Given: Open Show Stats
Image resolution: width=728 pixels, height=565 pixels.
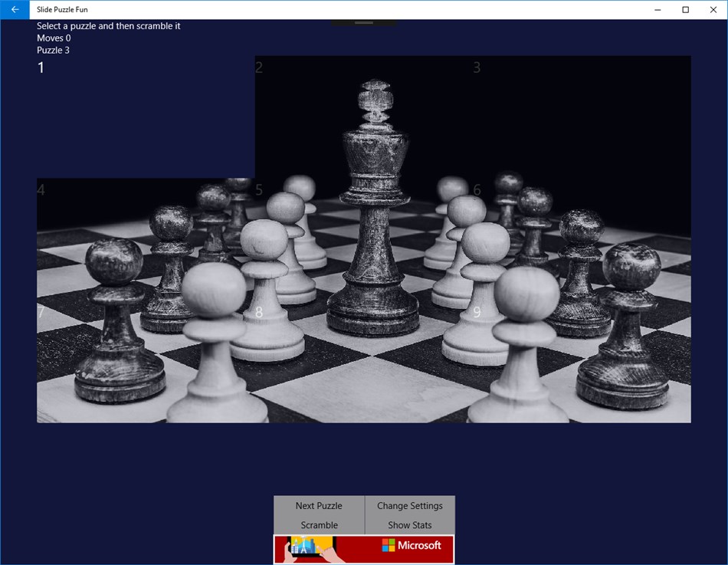Looking at the screenshot, I should (x=410, y=525).
